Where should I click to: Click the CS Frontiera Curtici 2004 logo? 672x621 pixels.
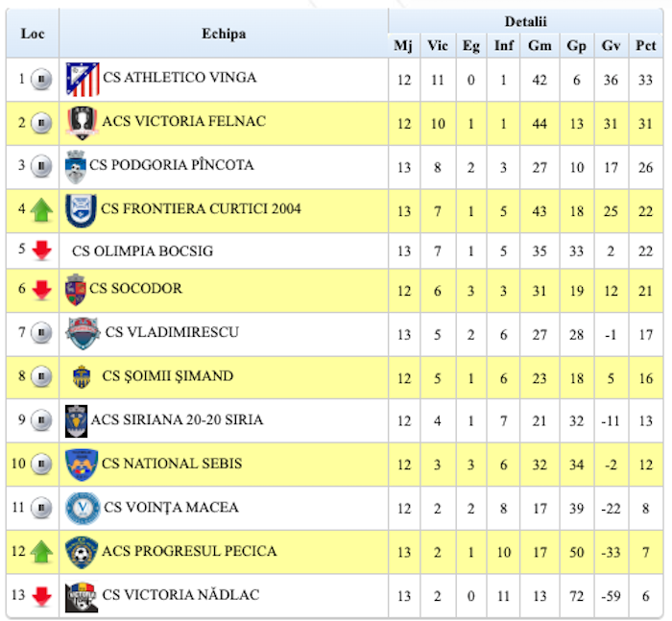coord(81,210)
